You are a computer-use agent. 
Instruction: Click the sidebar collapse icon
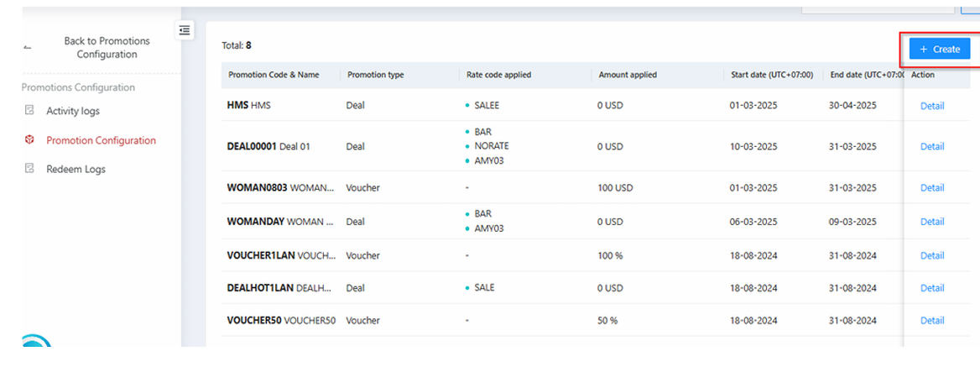pos(185,30)
